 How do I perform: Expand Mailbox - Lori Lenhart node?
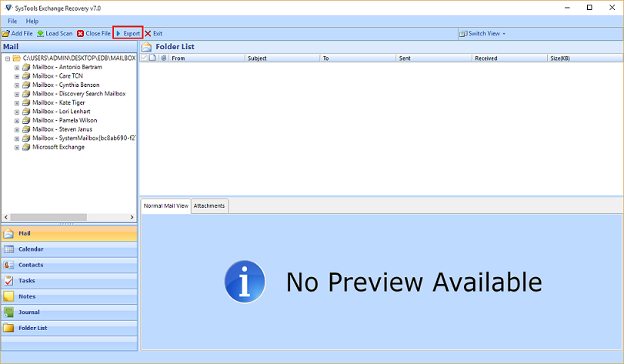tap(17, 112)
